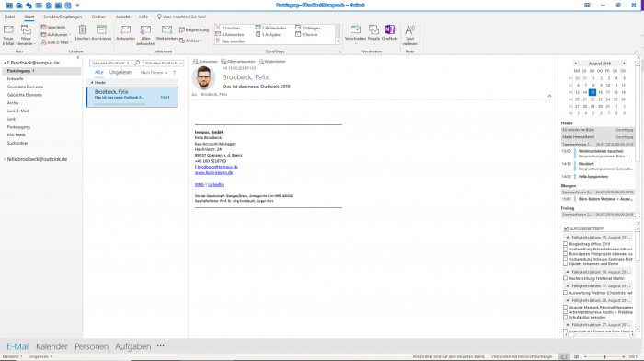The width and height of the screenshot is (644, 361).
Task: Collapse the F.Brodbeck@tempus.de account tree
Action: coord(5,63)
